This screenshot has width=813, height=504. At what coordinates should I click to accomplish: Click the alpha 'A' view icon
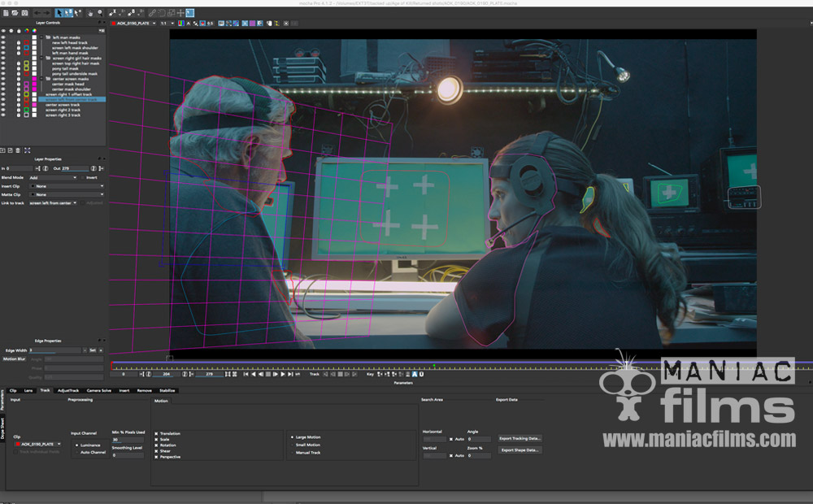pyautogui.click(x=188, y=24)
